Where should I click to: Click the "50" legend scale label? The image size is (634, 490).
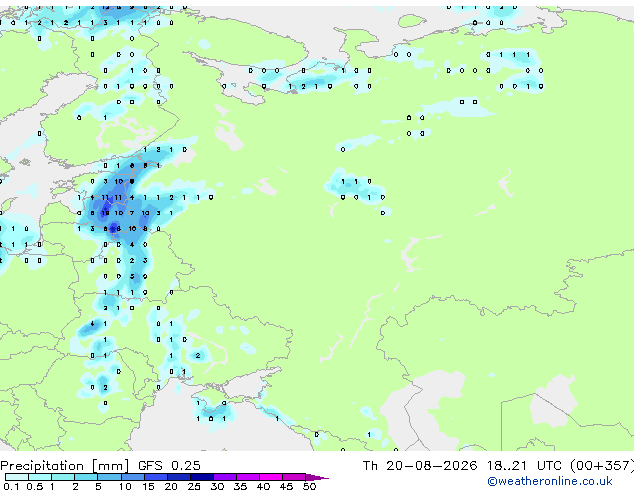point(309,486)
